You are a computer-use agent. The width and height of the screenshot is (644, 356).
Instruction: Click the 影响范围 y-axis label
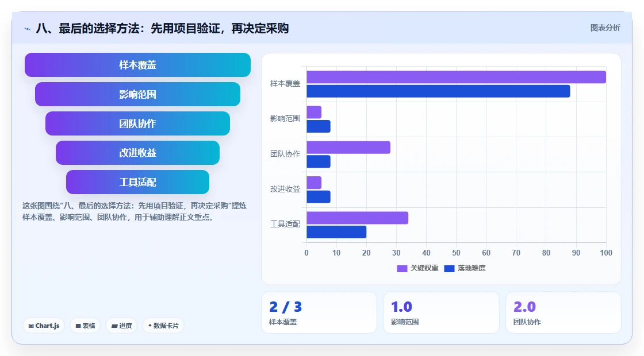point(285,118)
